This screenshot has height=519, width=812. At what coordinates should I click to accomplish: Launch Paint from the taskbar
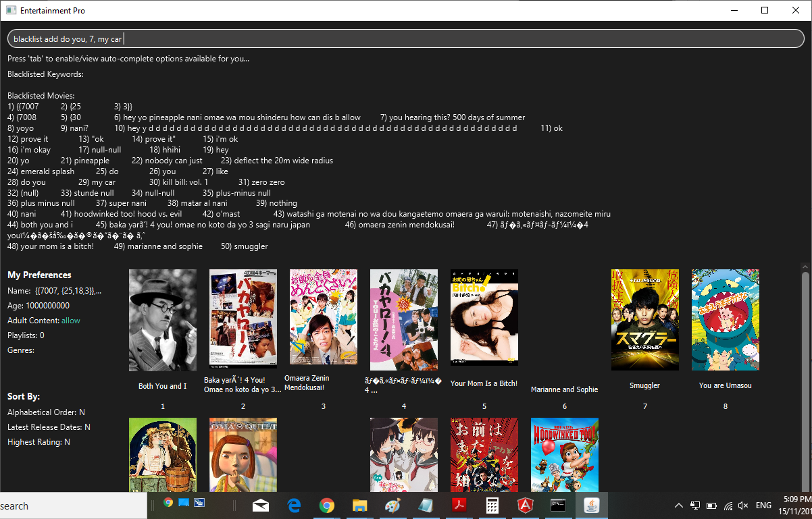coord(392,506)
